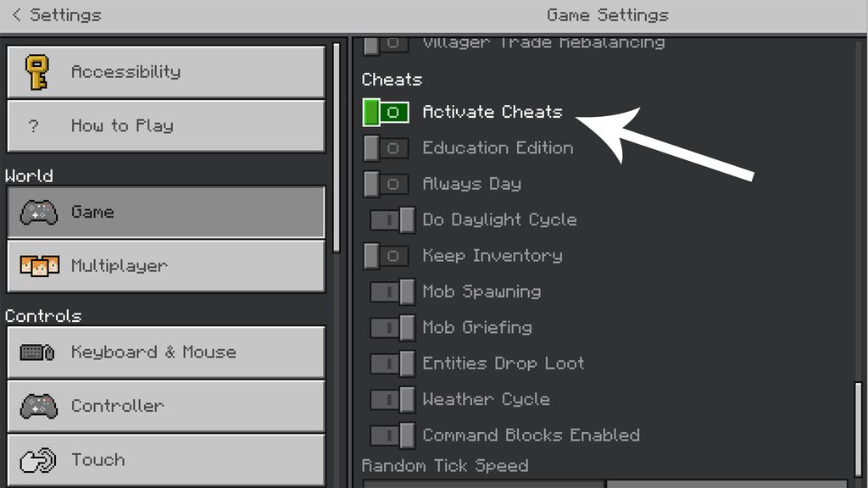Click the key icon for Accessibility
Viewport: 868px width, 488px height.
tap(38, 72)
